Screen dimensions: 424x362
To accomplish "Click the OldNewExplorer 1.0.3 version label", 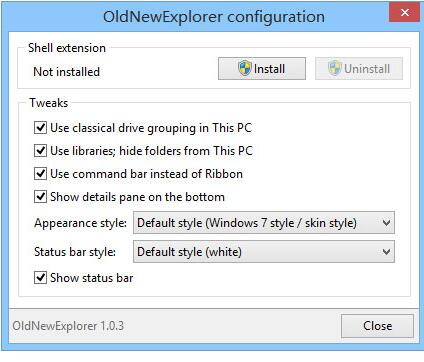I will pyautogui.click(x=68, y=326).
